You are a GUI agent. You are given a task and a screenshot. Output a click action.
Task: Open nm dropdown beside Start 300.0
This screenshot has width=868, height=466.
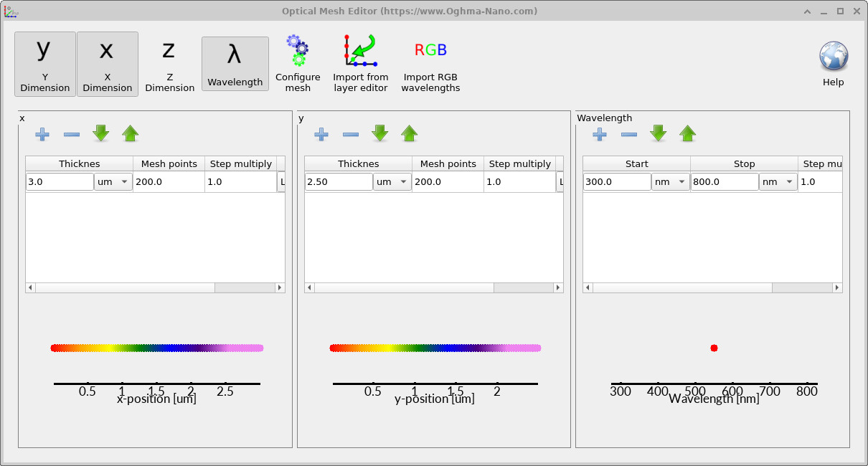point(671,182)
